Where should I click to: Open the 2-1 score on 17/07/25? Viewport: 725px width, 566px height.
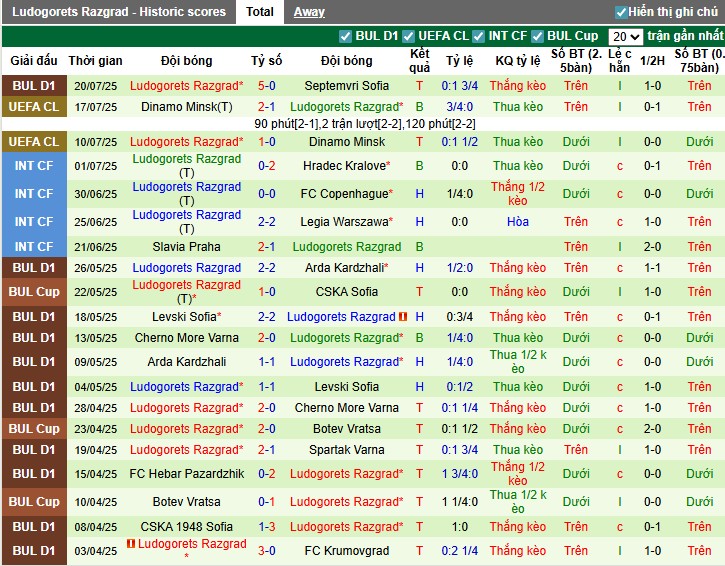pos(266,107)
